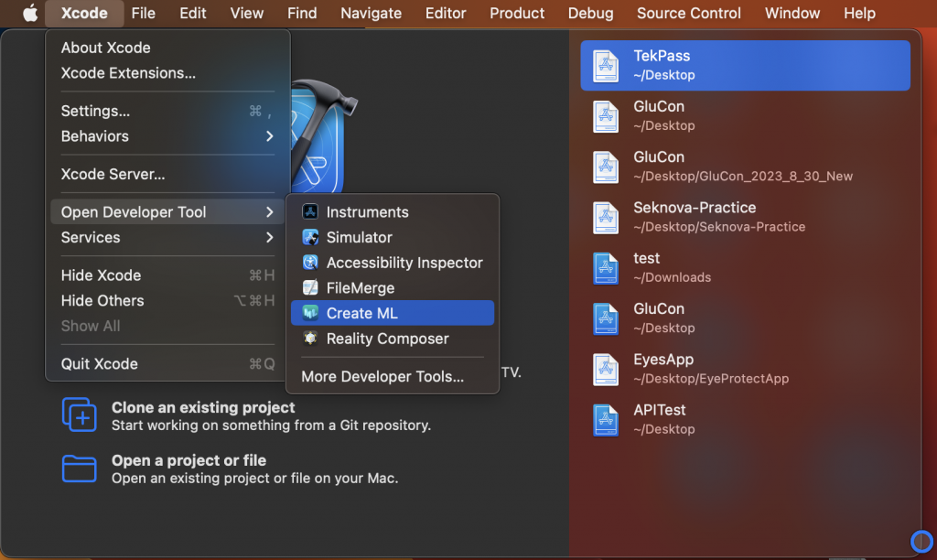Open the Edit menu
This screenshot has height=560, width=937.
193,13
